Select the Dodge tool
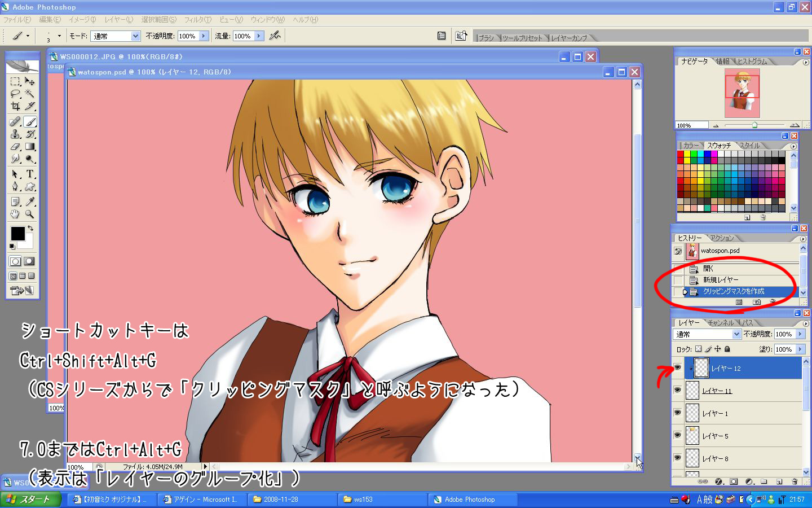The height and width of the screenshot is (508, 812). 30,159
